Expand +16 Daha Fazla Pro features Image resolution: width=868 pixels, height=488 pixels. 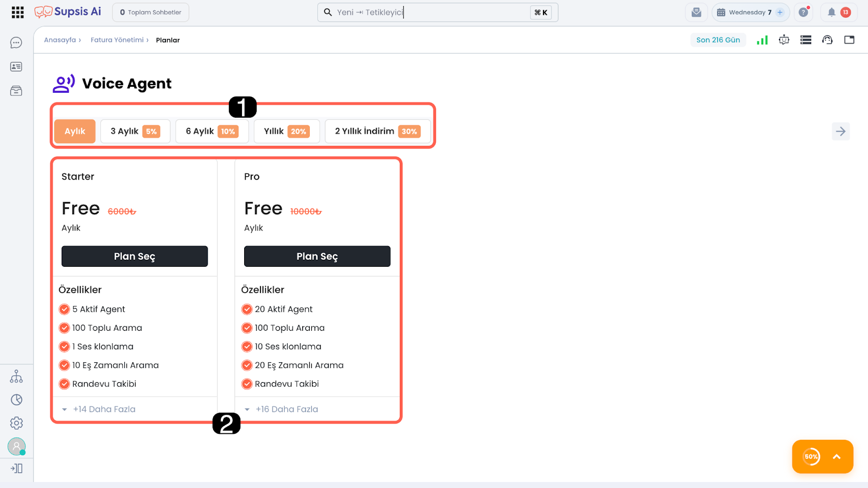286,409
